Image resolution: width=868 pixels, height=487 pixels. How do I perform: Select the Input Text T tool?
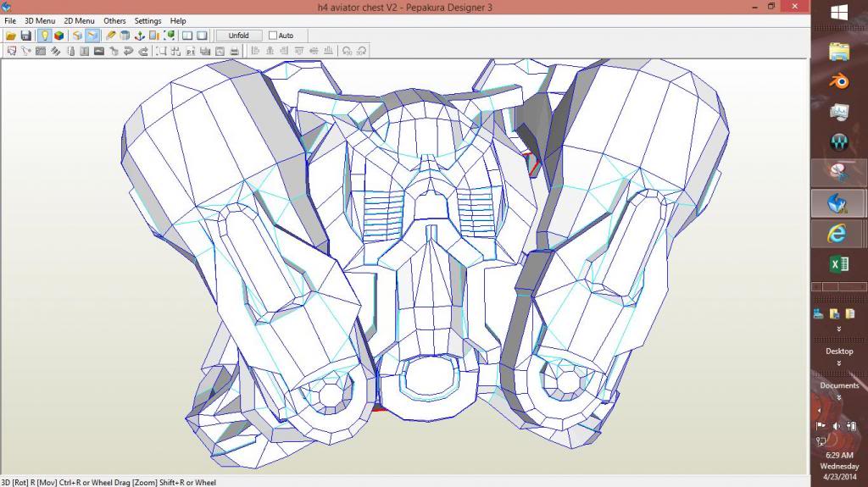coord(84,51)
